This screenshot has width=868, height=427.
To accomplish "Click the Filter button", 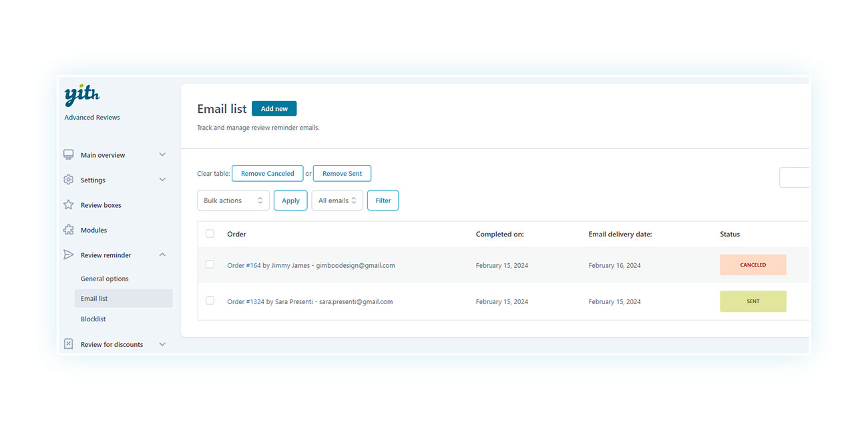I will (383, 200).
